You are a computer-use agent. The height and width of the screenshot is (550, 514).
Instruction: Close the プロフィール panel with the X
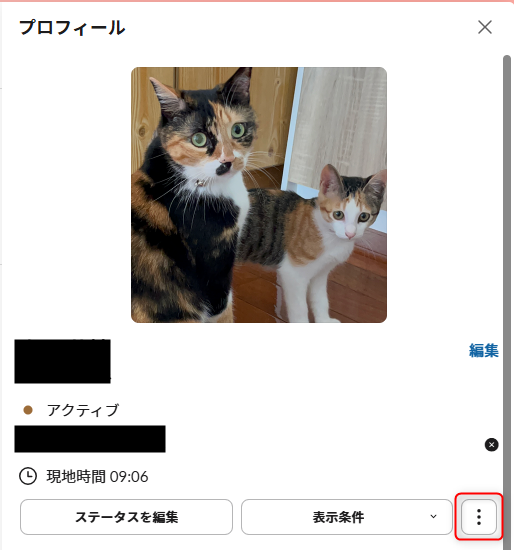click(x=485, y=27)
